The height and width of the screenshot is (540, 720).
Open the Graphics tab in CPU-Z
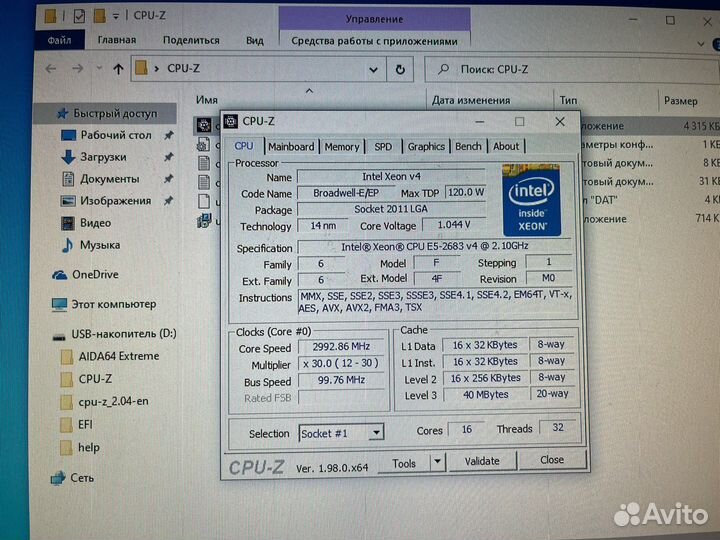tap(426, 146)
